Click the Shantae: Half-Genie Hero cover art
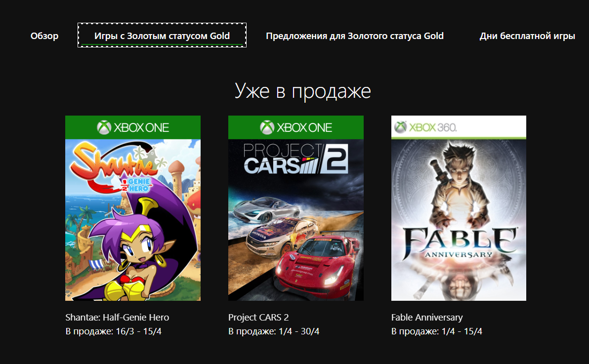The image size is (589, 364). point(133,208)
